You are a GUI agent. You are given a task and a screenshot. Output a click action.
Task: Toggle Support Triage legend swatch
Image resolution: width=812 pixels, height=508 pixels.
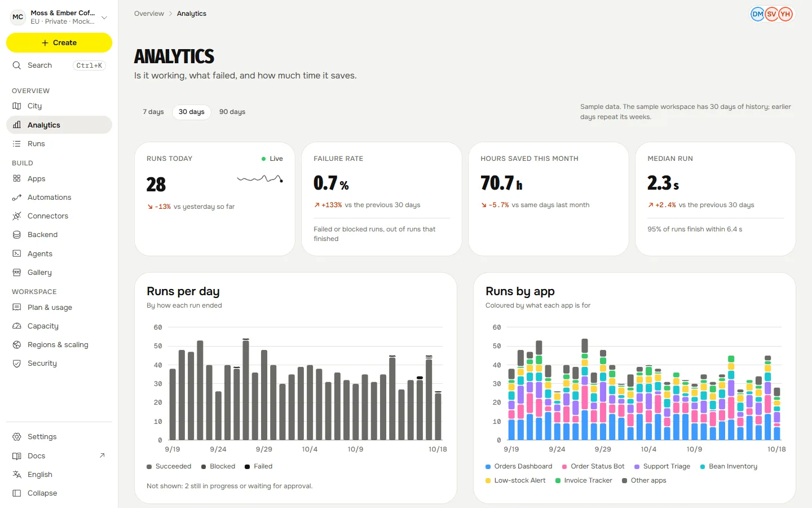(x=637, y=467)
